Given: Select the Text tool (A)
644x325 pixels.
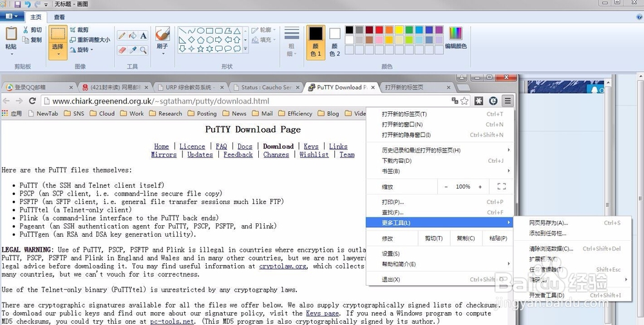Looking at the screenshot, I should click(x=143, y=35).
